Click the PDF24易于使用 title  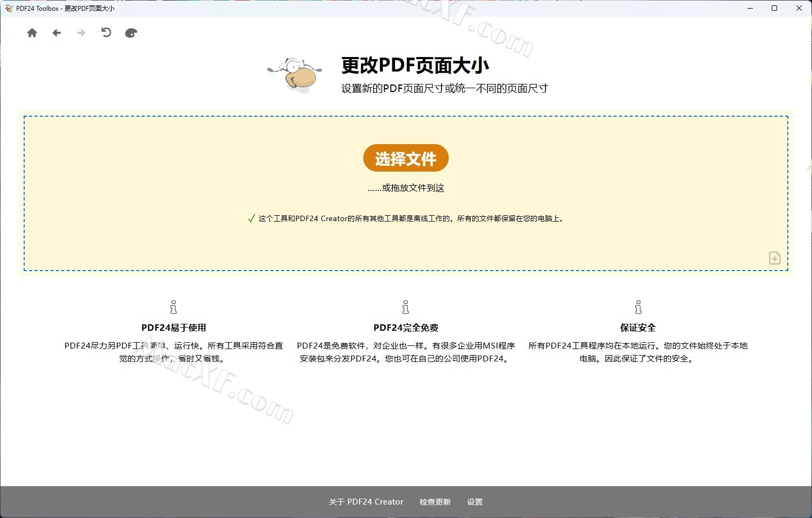[x=174, y=328]
